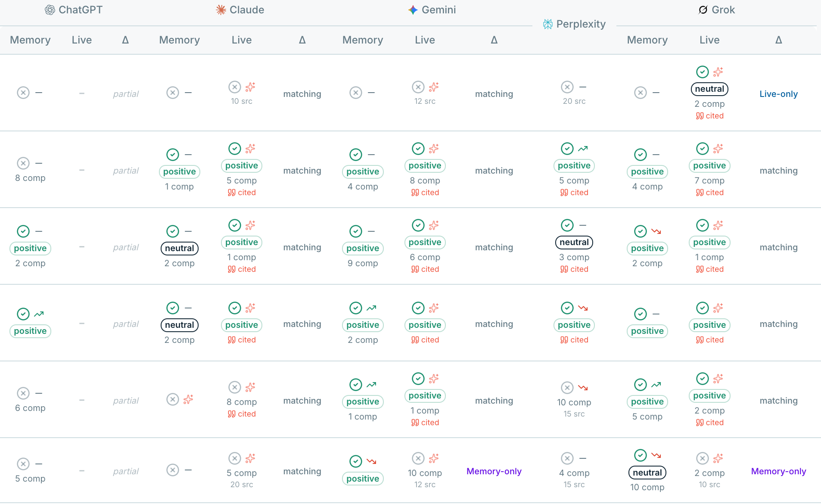
Task: Click the neutral badge in the Perplexity column
Action: click(574, 242)
